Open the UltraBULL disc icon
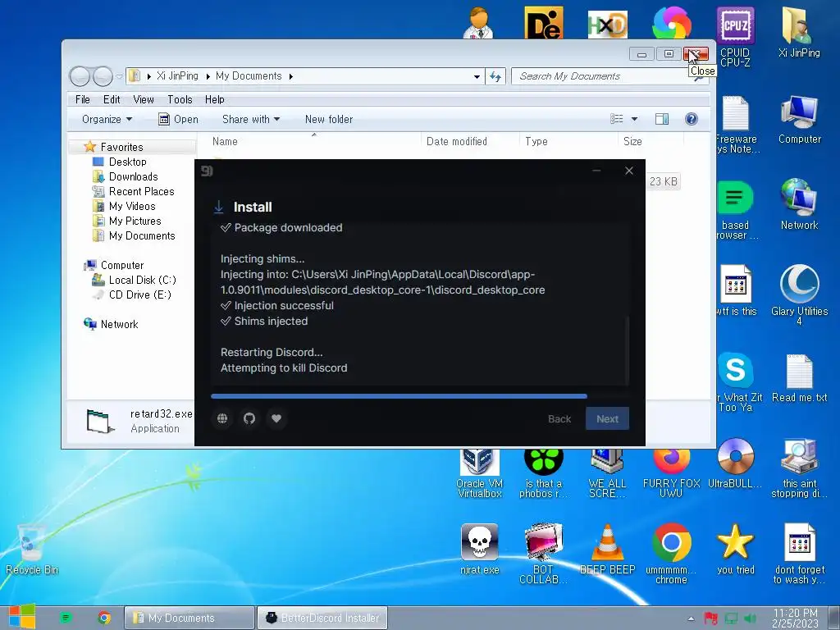The image size is (840, 630). pyautogui.click(x=735, y=464)
